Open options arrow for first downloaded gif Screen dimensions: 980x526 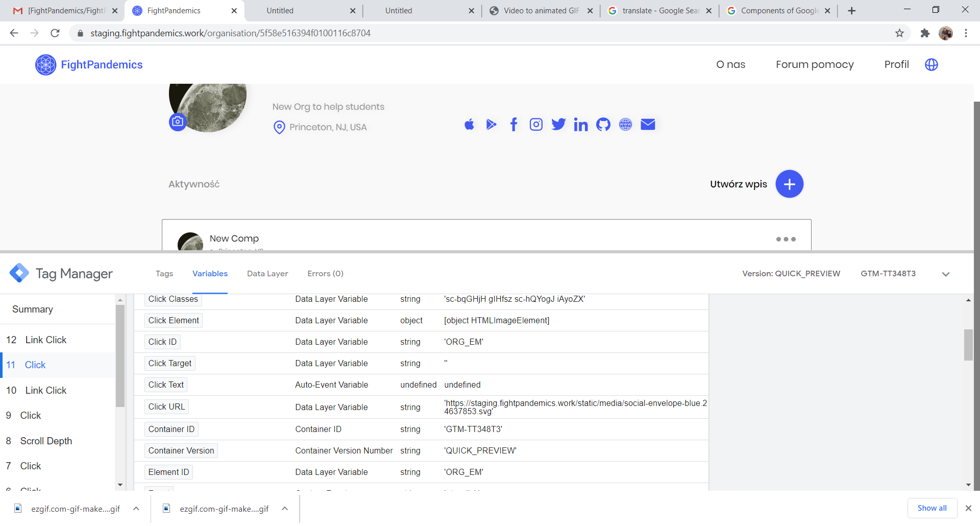(136, 509)
